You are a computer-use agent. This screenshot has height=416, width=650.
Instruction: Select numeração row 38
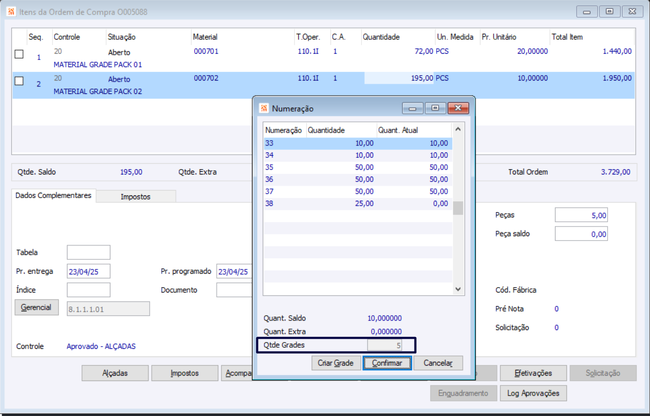point(357,203)
